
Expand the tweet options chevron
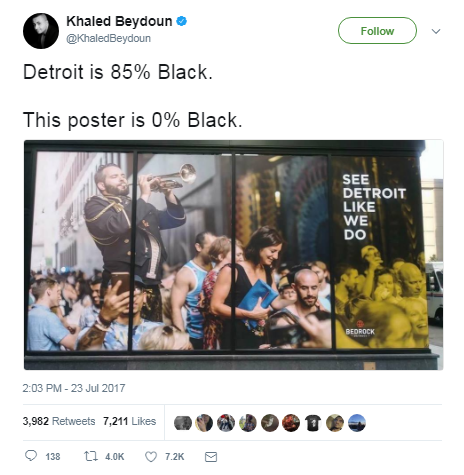click(x=436, y=31)
